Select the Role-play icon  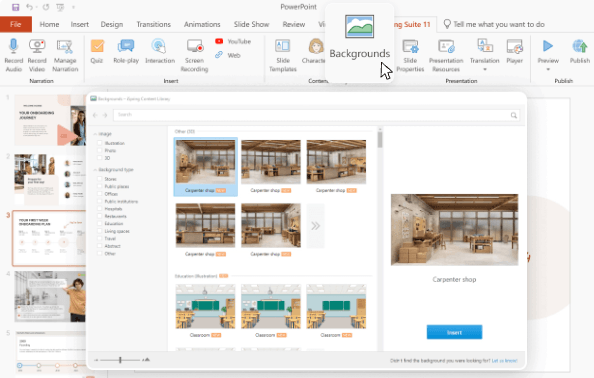pyautogui.click(x=126, y=46)
